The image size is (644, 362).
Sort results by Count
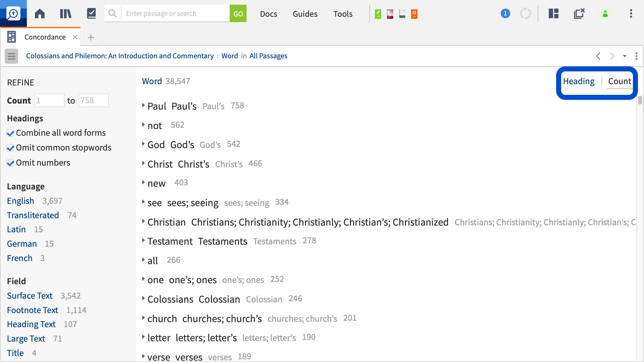tap(619, 81)
